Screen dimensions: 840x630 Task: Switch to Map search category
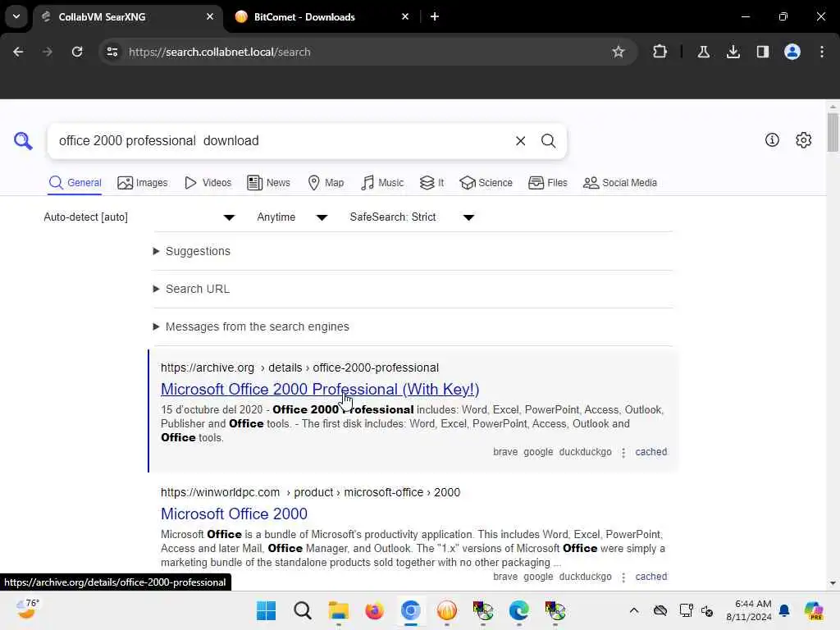(326, 183)
